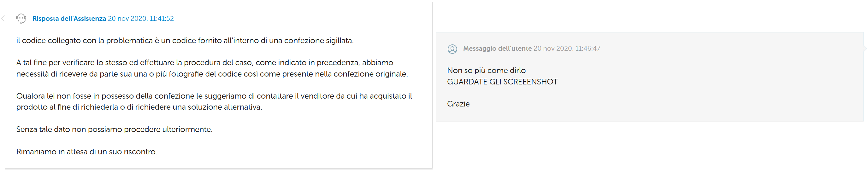Click the Non so più come dirlo text

pos(486,70)
